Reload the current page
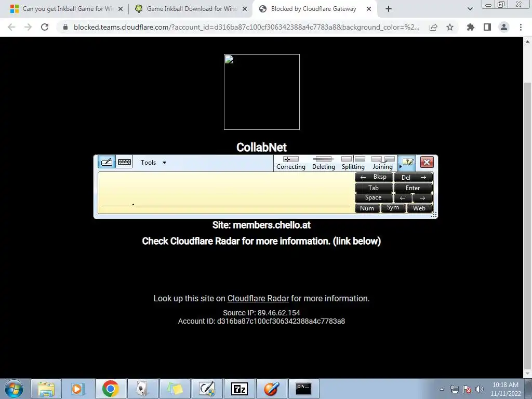The width and height of the screenshot is (532, 399). 45,27
